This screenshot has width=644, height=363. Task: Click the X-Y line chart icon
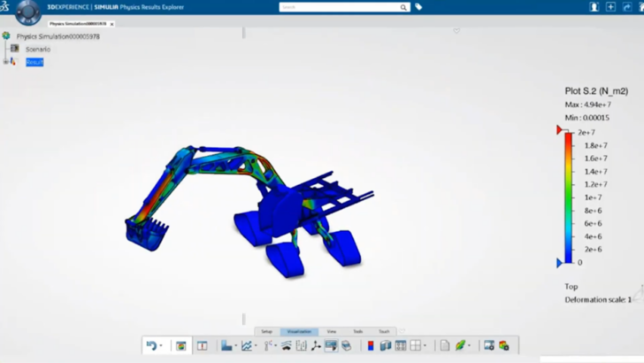(247, 345)
